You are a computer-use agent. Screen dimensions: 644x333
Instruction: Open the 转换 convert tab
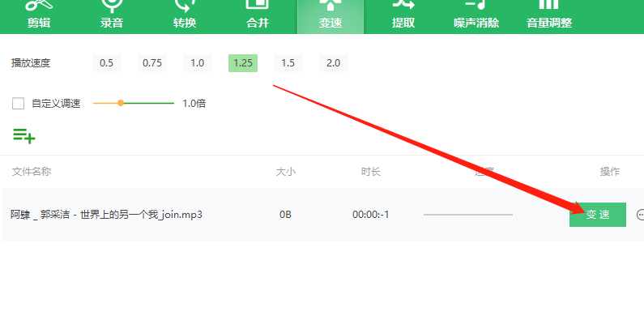tap(185, 16)
